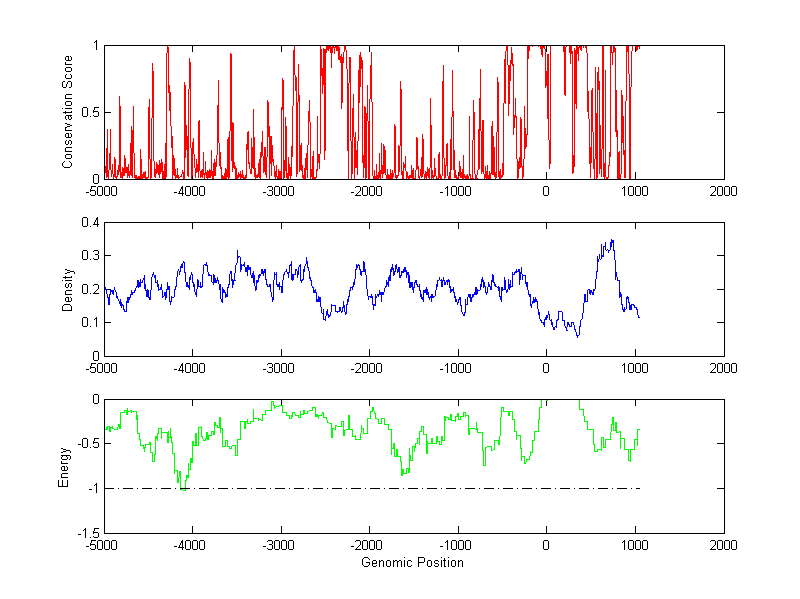Click the red conservation spike near -4250
The width and height of the screenshot is (800, 599).
(x=167, y=50)
